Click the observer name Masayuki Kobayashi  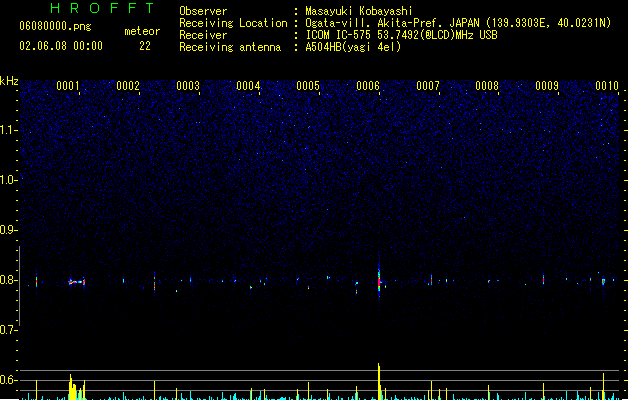pyautogui.click(x=359, y=11)
